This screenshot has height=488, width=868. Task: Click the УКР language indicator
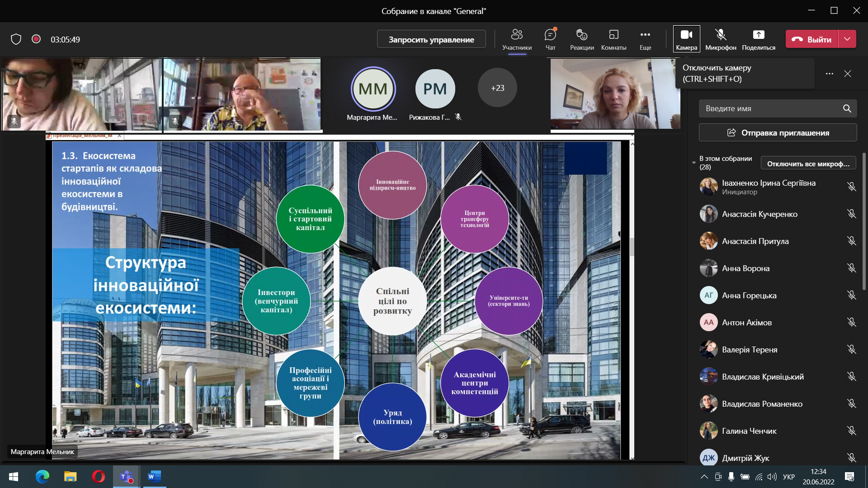pyautogui.click(x=789, y=477)
